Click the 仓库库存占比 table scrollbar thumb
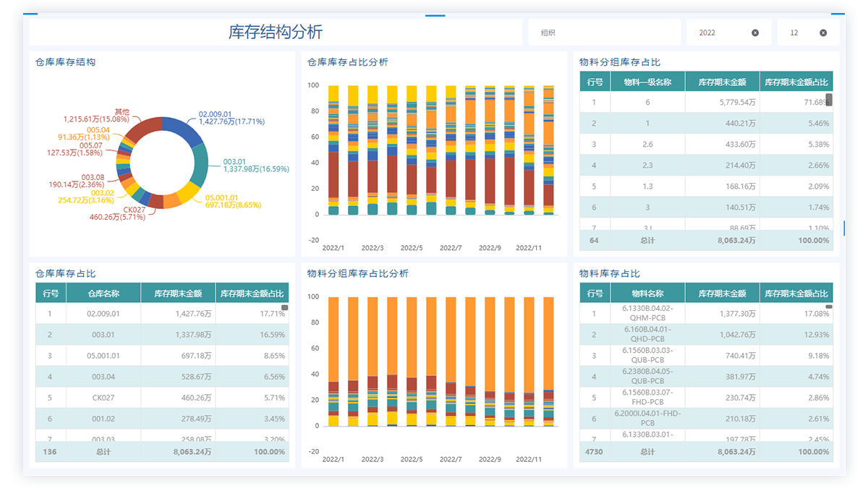This screenshot has width=868, height=488. (284, 308)
